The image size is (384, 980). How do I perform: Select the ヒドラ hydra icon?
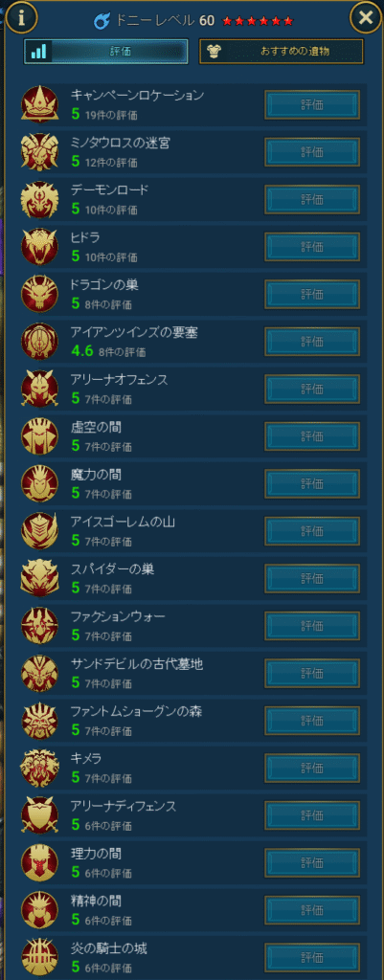[40, 246]
